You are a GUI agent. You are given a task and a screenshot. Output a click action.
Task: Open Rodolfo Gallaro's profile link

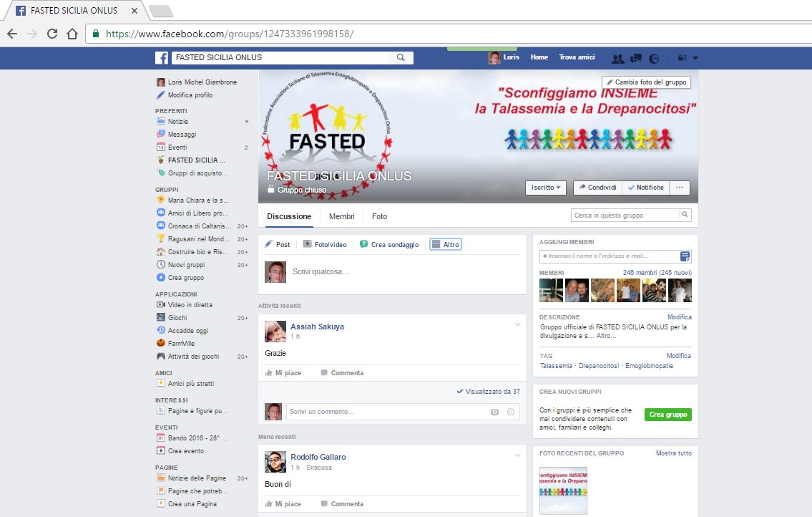(x=318, y=457)
